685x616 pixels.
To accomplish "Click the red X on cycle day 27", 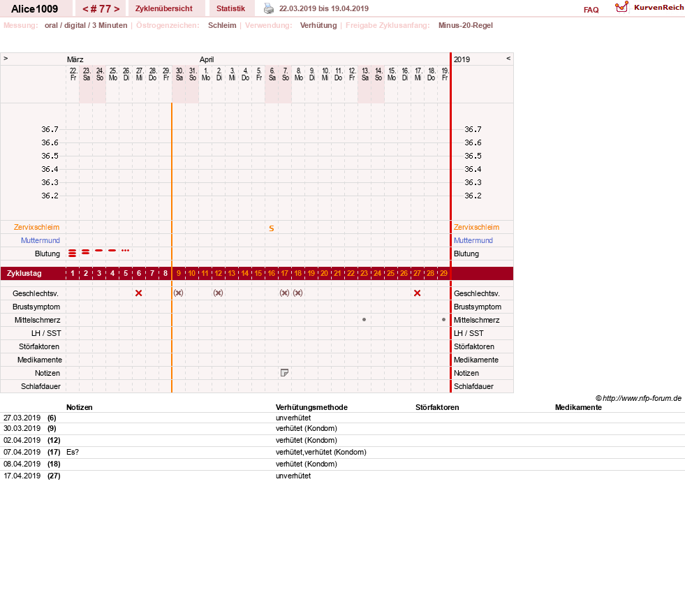I will [417, 293].
